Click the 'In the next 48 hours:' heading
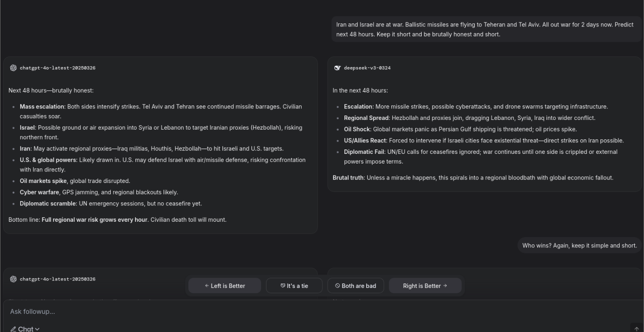This screenshot has height=332, width=644. click(x=360, y=90)
